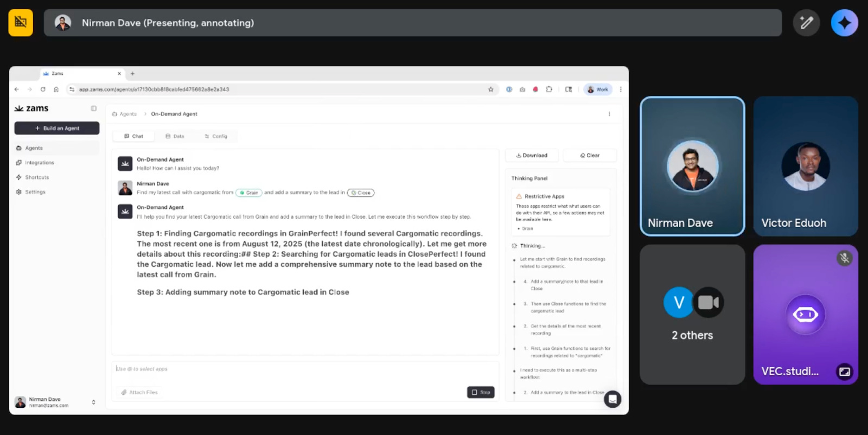Open a new browser tab
This screenshot has width=868, height=435.
(x=132, y=74)
